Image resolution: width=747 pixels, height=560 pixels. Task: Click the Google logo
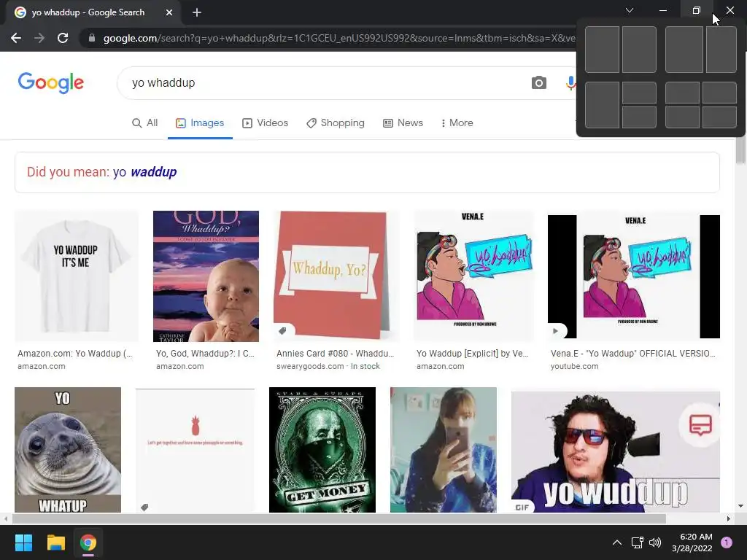click(51, 83)
